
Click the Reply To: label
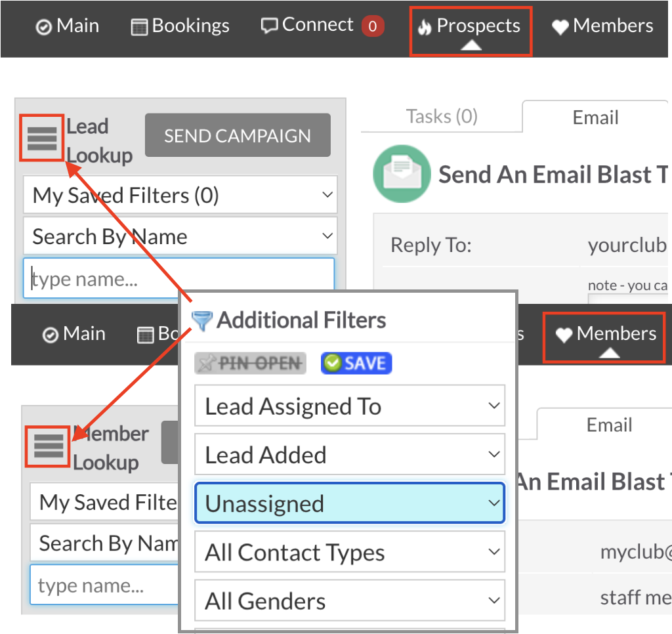431,245
